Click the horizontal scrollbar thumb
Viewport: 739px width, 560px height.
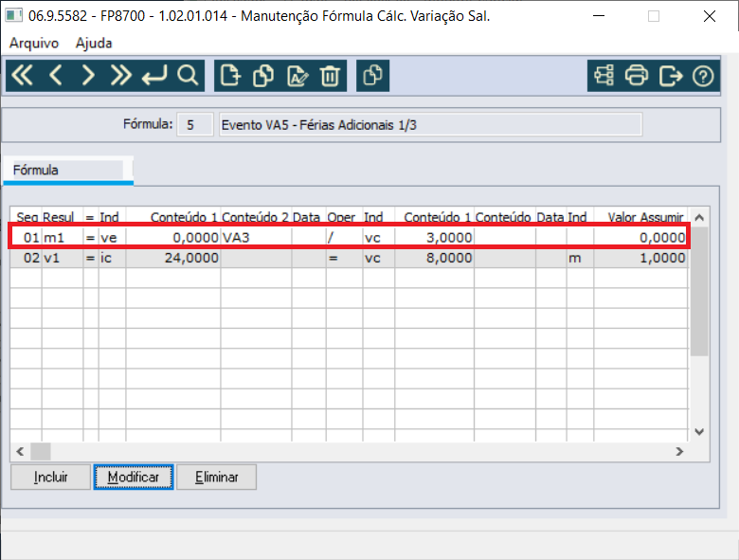point(41,452)
